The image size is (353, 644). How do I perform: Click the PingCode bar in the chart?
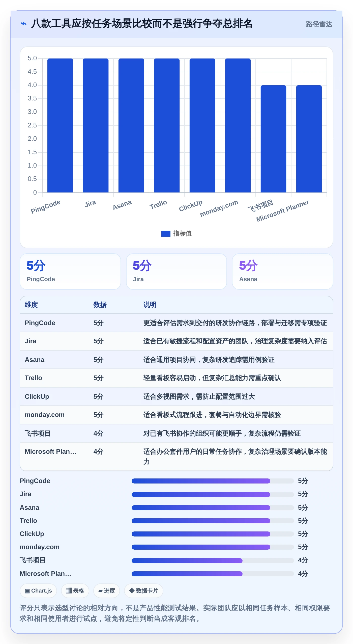click(60, 125)
